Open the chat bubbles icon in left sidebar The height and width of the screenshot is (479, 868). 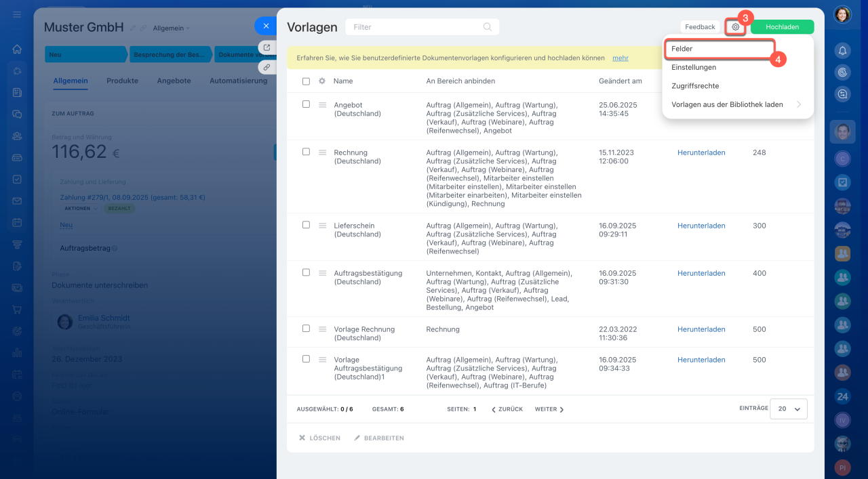coord(17,114)
